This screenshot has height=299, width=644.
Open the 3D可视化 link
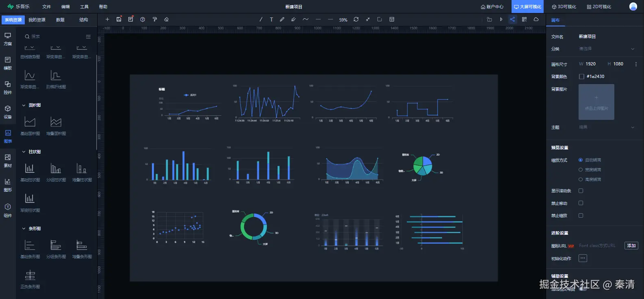pyautogui.click(x=564, y=7)
